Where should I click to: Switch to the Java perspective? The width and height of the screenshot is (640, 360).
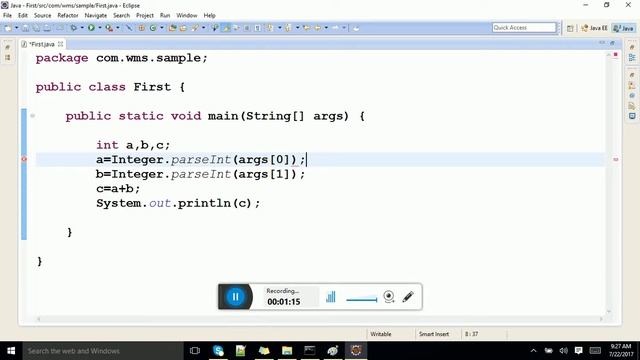click(x=624, y=28)
